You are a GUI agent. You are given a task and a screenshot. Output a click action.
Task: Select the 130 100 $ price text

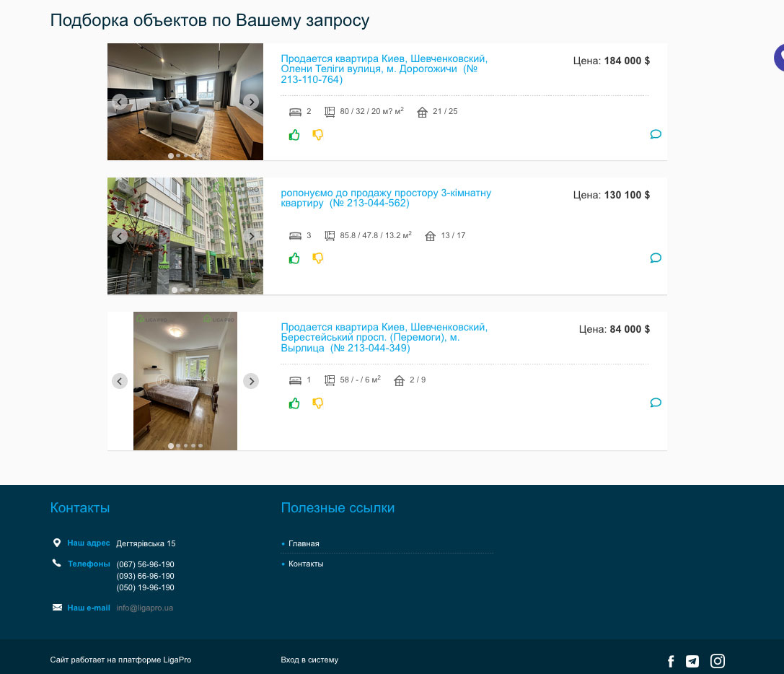pos(627,195)
